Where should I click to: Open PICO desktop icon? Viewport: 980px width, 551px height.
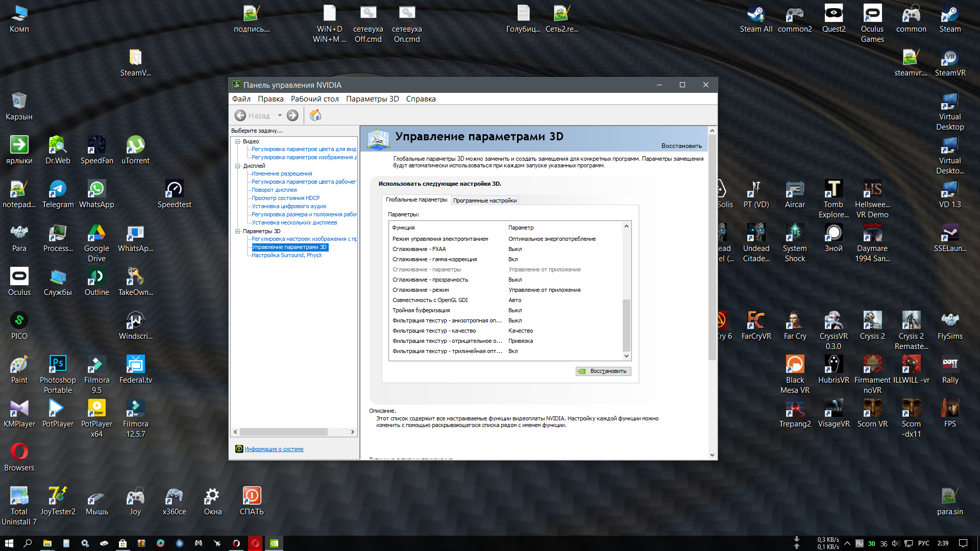pyautogui.click(x=19, y=326)
